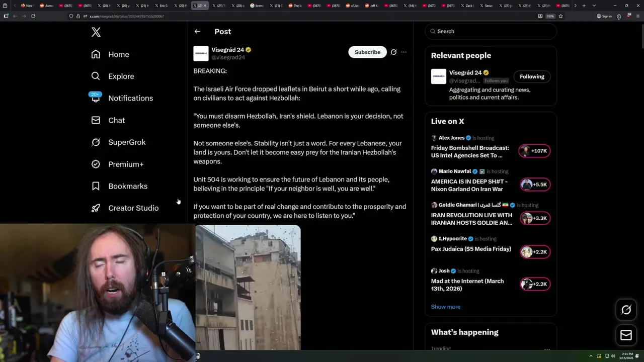Join the Pax Judaica ($5 Media Friday) broadcast

point(471,249)
